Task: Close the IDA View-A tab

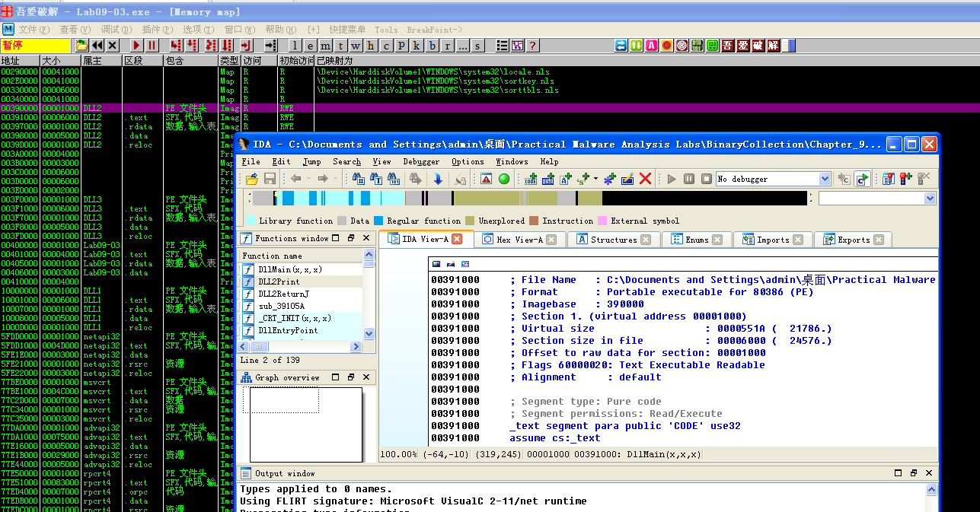Action: click(457, 239)
